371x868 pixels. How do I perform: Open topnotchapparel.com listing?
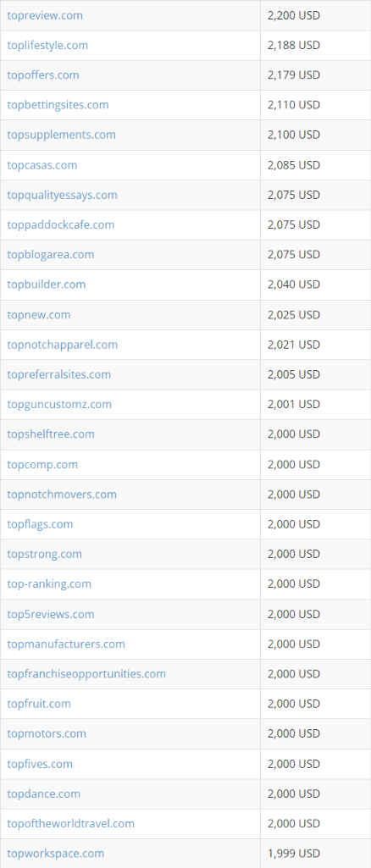click(63, 345)
